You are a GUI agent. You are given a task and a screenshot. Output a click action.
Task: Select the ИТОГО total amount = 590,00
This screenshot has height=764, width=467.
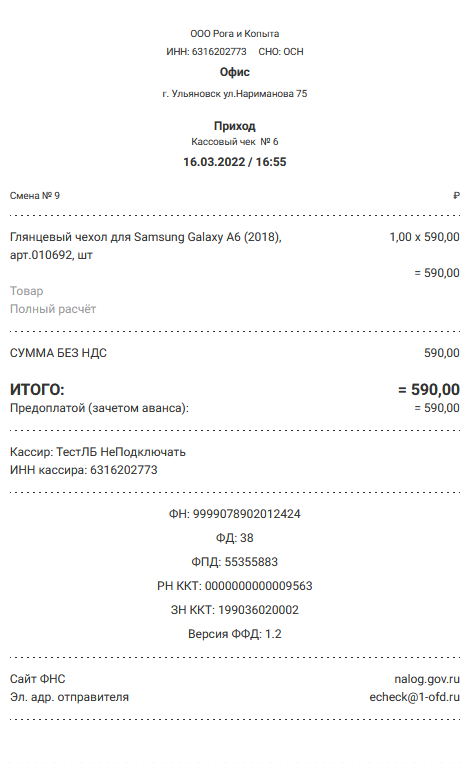pyautogui.click(x=429, y=389)
